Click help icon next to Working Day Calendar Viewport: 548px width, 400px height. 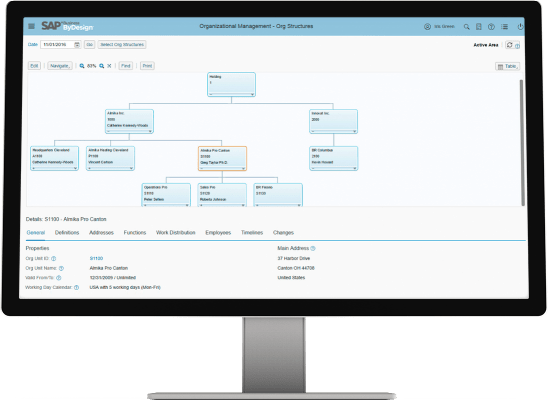point(76,288)
